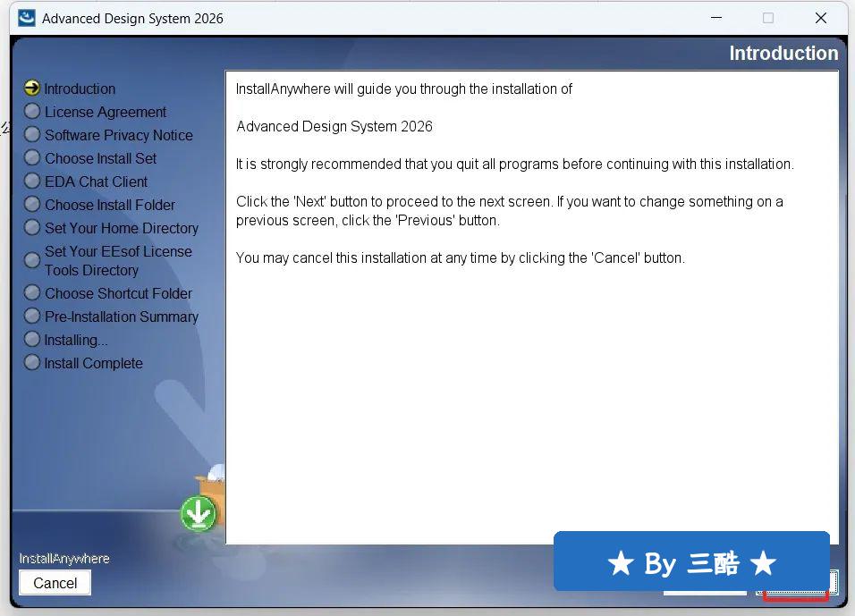Select the Choose Install Folder step label

(110, 205)
